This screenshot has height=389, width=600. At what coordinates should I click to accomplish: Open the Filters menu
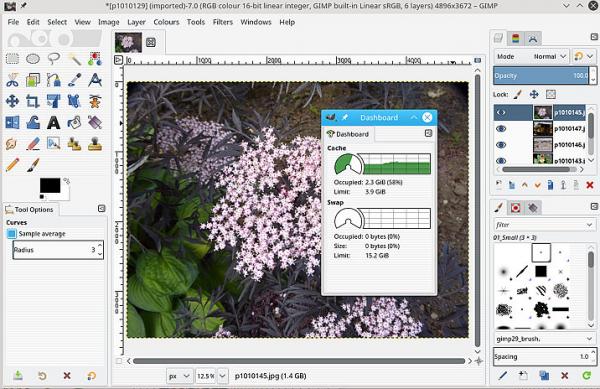point(223,22)
